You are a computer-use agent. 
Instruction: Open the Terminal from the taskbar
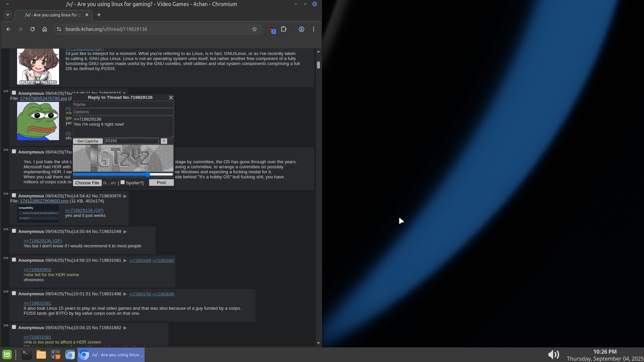click(x=27, y=355)
